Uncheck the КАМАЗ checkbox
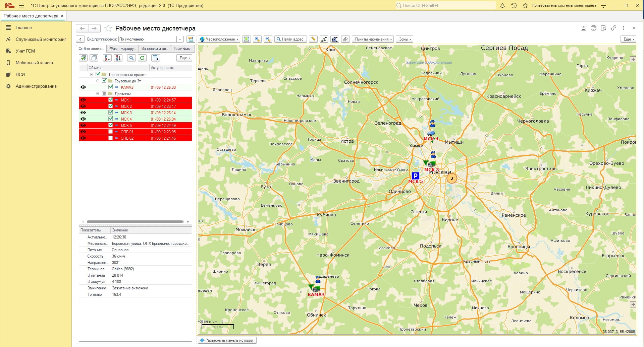This screenshot has height=347, width=644. click(x=111, y=87)
